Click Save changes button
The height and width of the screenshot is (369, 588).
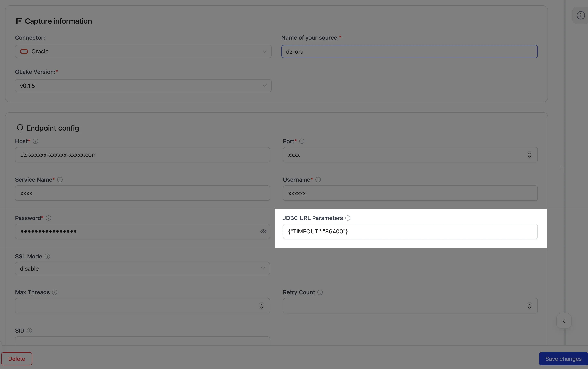coord(563,359)
